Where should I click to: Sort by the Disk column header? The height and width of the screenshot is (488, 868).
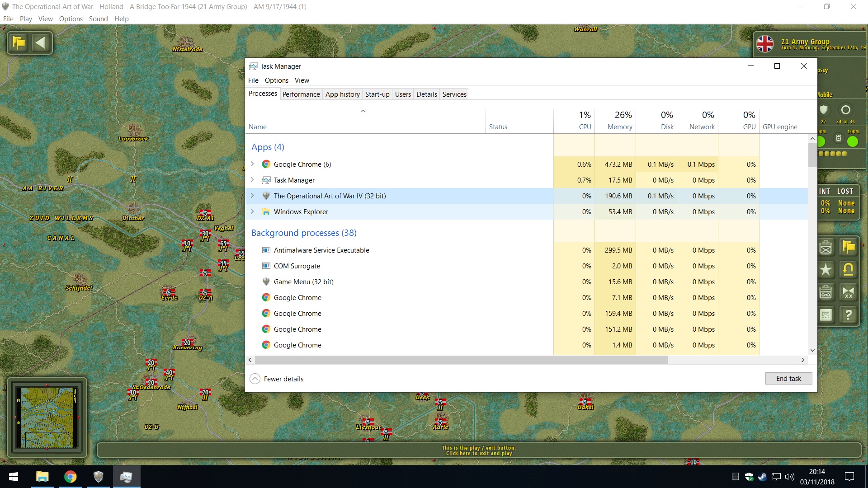tap(656, 121)
